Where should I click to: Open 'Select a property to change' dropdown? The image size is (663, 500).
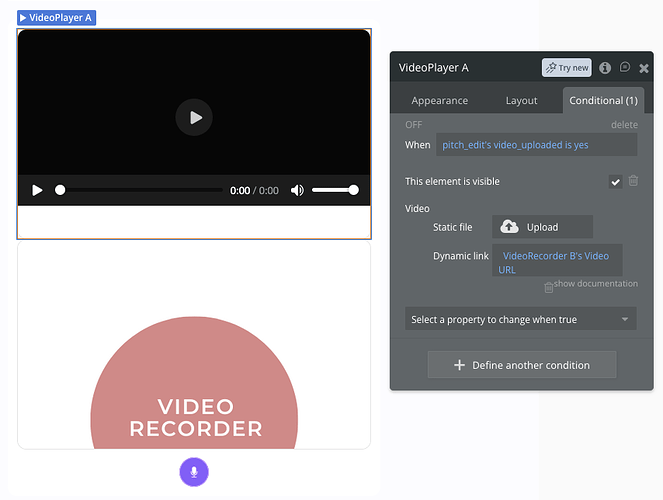pyautogui.click(x=521, y=319)
